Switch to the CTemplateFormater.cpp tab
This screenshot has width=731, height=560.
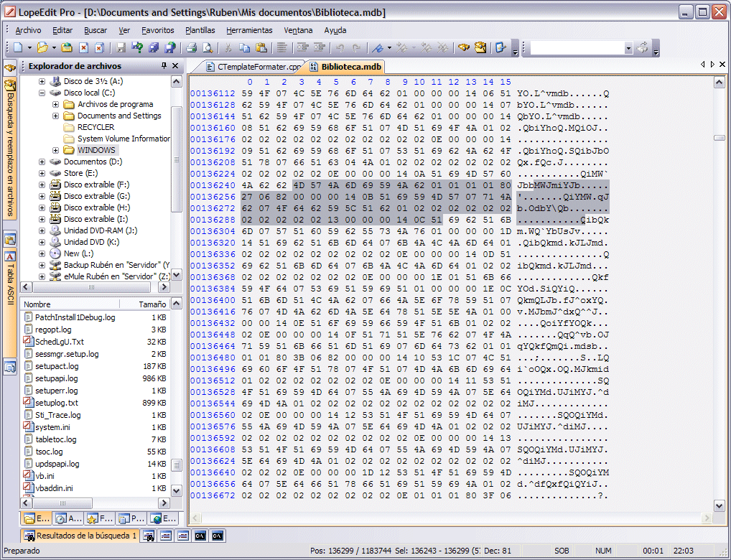[253, 67]
